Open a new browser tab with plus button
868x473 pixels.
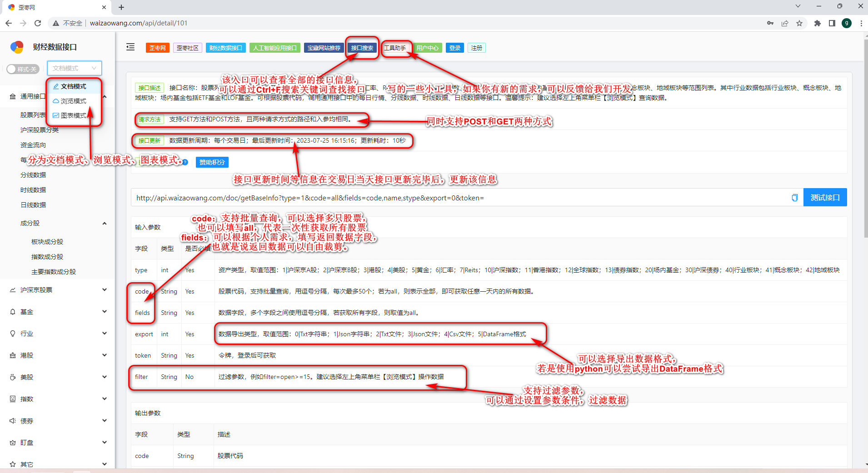pos(121,7)
